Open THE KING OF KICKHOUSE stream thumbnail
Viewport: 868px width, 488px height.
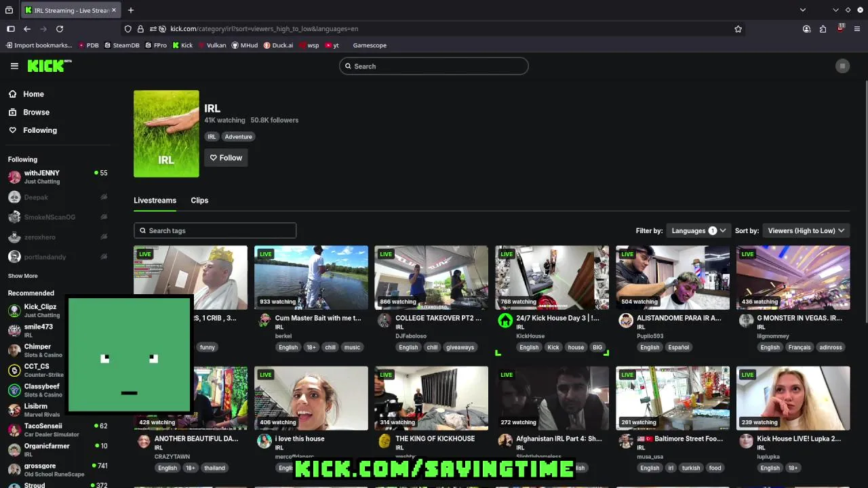[431, 398]
